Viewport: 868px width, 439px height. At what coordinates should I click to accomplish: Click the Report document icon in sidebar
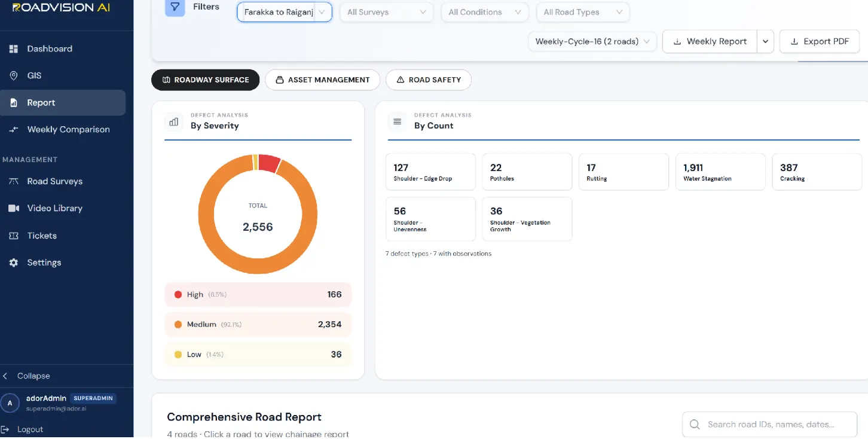(14, 103)
